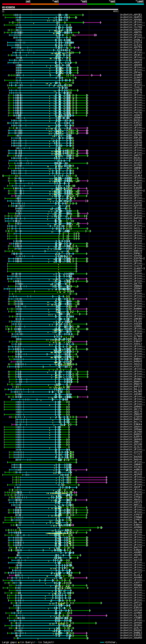The height and width of the screenshot is (644, 146).
Task: Select hit UniRef100_A9UX47
Action: pyautogui.click(x=131, y=30)
